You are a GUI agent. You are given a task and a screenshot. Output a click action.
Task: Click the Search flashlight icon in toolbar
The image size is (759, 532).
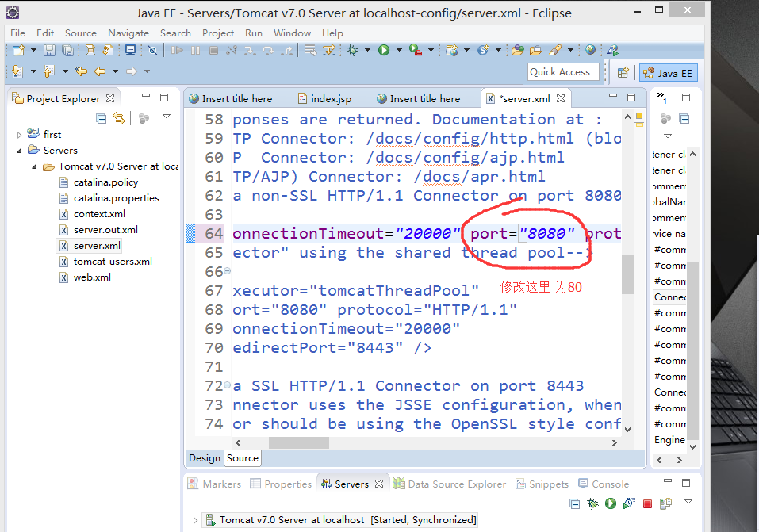[555, 50]
